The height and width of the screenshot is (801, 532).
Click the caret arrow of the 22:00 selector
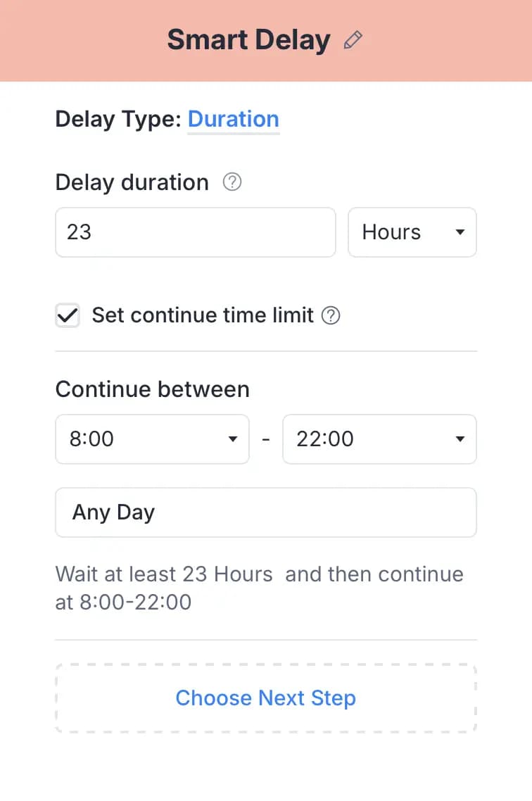coord(460,439)
